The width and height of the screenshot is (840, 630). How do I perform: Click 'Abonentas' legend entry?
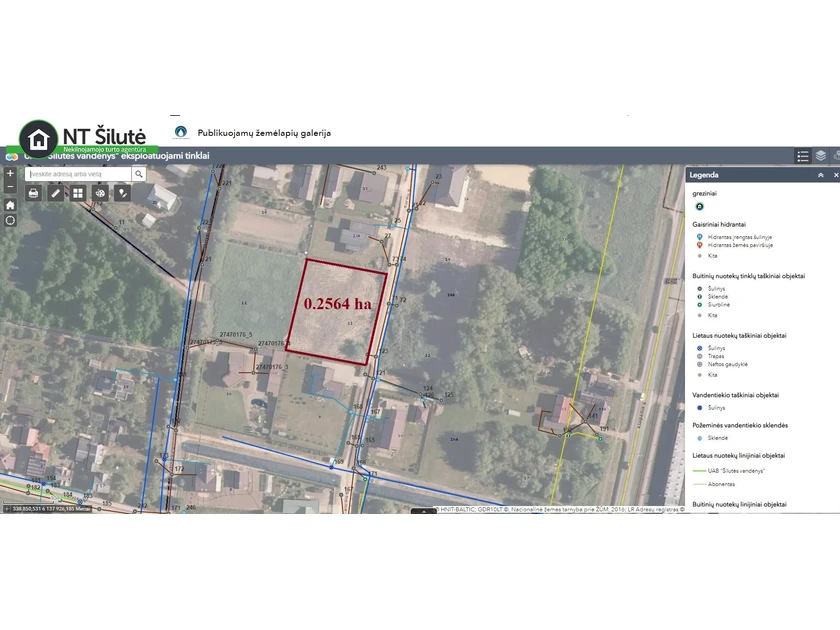tap(721, 484)
